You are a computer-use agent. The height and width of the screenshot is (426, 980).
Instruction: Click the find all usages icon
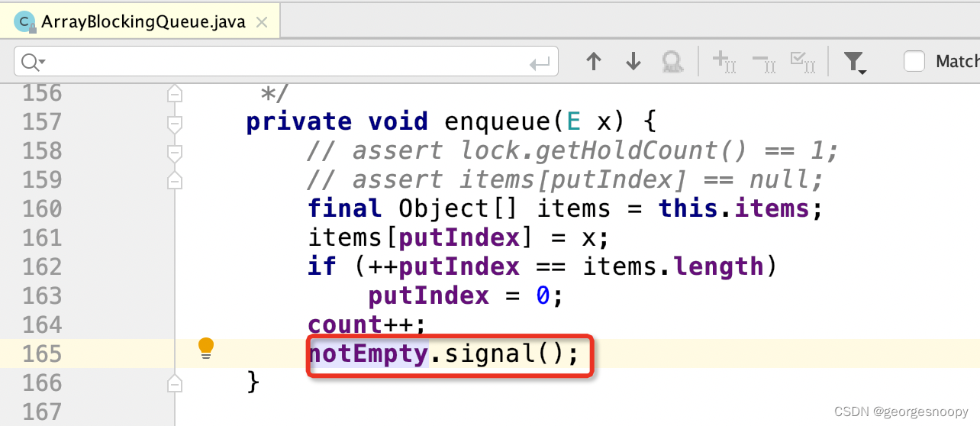672,62
